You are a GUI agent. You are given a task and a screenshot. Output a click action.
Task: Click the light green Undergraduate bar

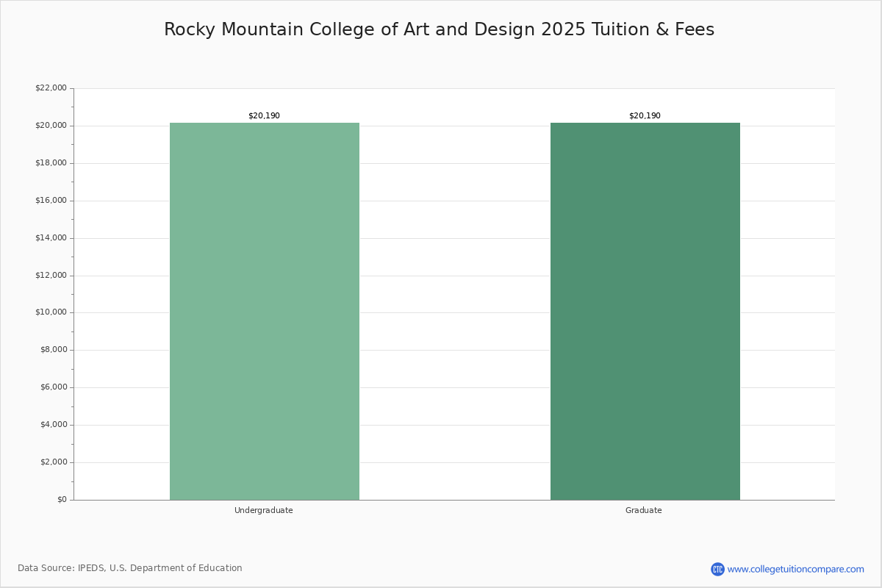pos(265,311)
